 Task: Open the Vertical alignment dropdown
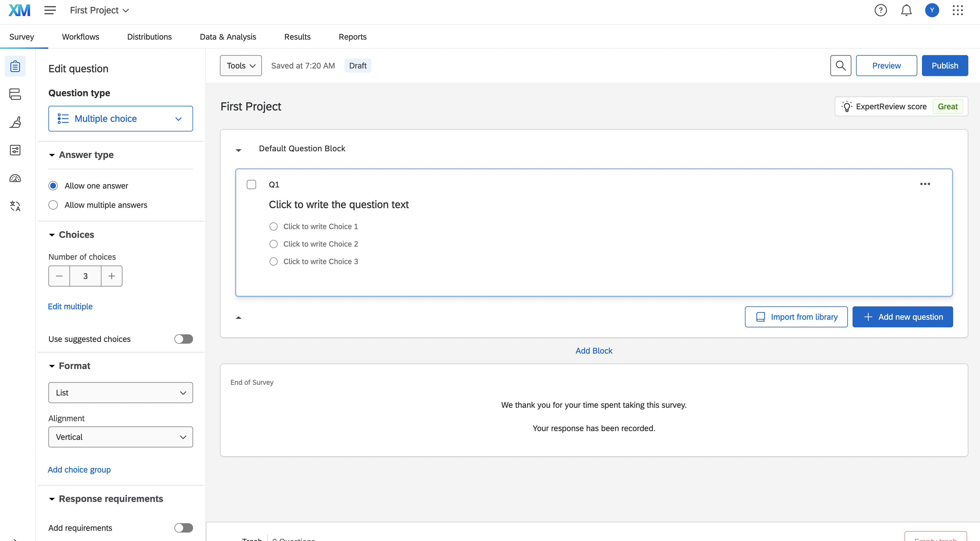click(x=120, y=437)
